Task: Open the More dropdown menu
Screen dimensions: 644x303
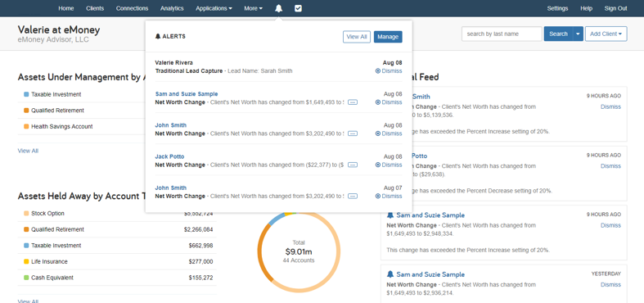Action: [253, 8]
